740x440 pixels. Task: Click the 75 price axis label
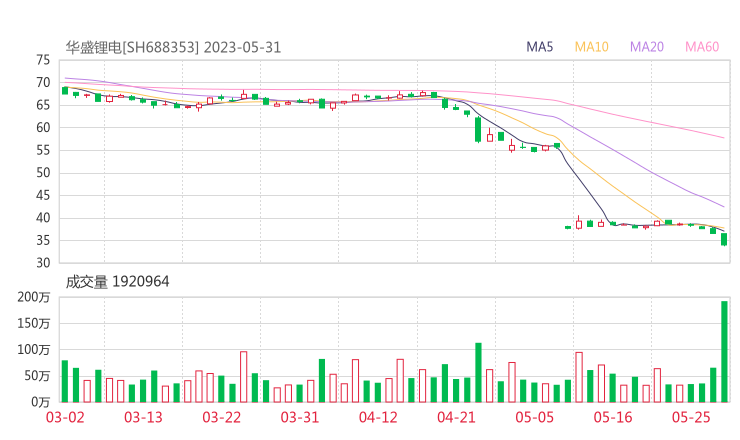[43, 60]
